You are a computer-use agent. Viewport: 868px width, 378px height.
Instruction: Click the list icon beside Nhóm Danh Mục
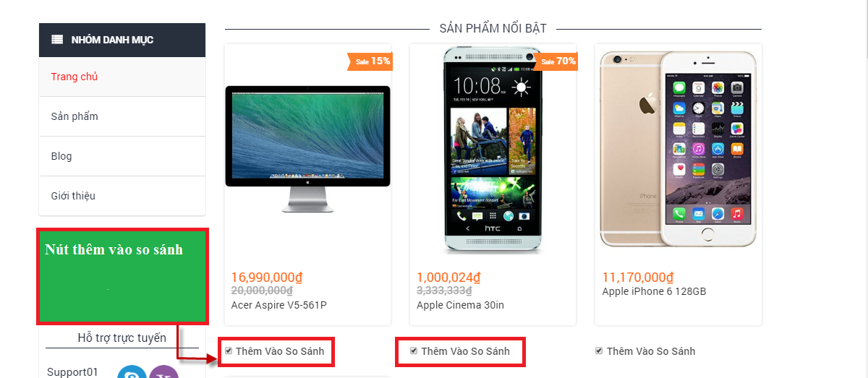click(57, 40)
